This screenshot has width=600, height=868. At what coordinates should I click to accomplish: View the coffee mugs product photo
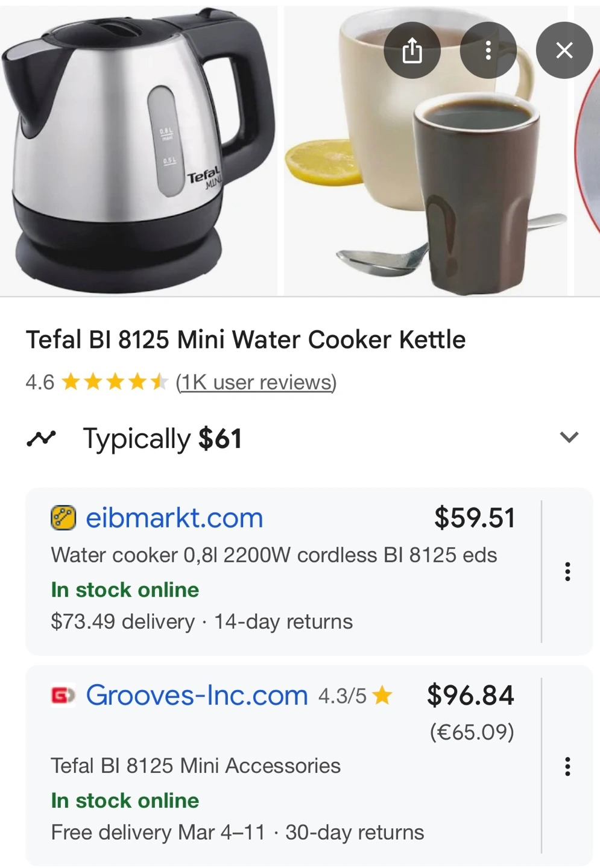425,181
